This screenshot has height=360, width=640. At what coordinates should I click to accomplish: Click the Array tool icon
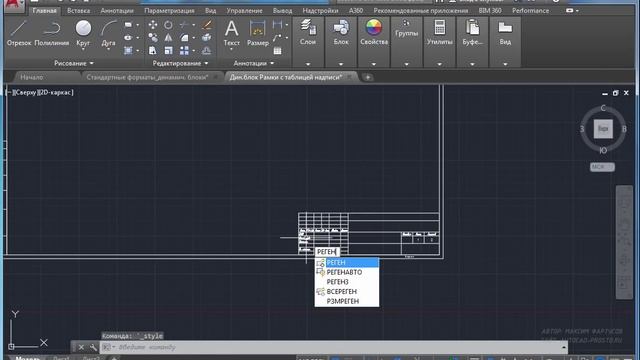[184, 51]
